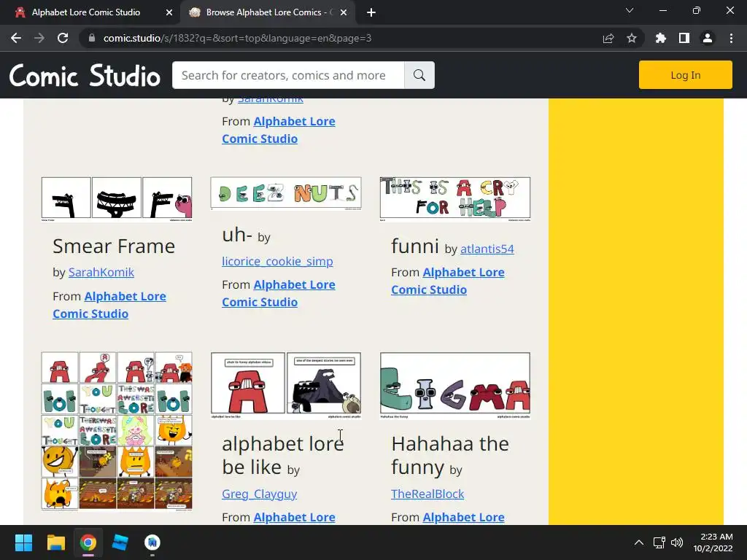This screenshot has height=560, width=747.
Task: Click the site lock icon in the address bar
Action: [x=92, y=38]
